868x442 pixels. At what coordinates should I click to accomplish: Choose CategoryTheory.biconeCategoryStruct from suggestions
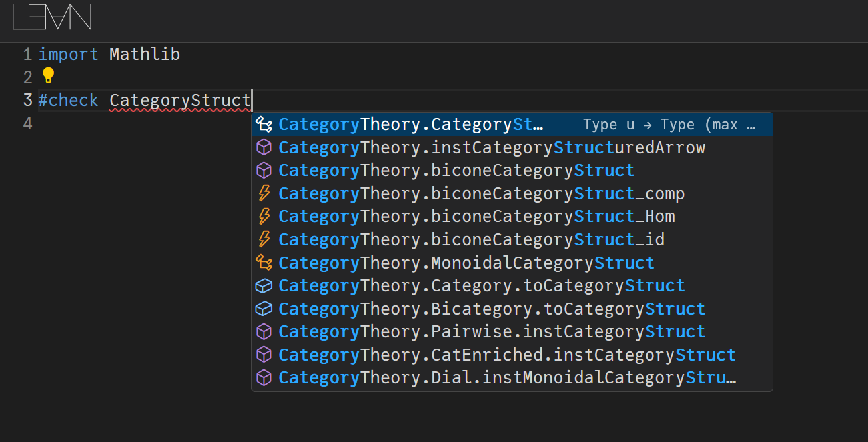click(x=456, y=171)
